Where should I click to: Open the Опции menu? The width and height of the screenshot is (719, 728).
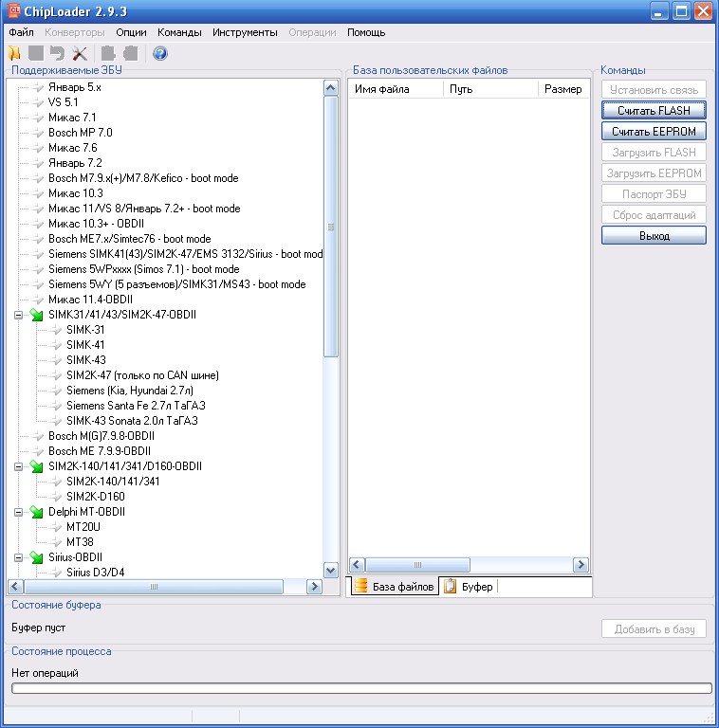131,32
